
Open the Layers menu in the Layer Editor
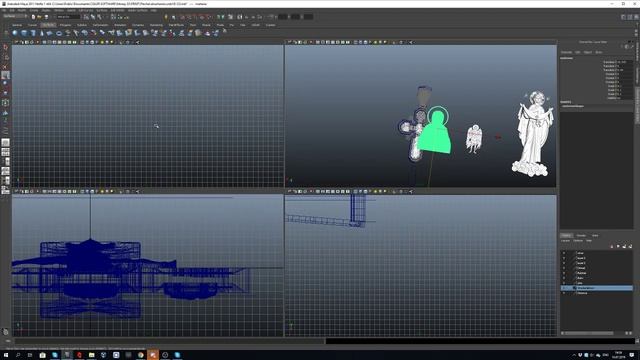coord(565,241)
